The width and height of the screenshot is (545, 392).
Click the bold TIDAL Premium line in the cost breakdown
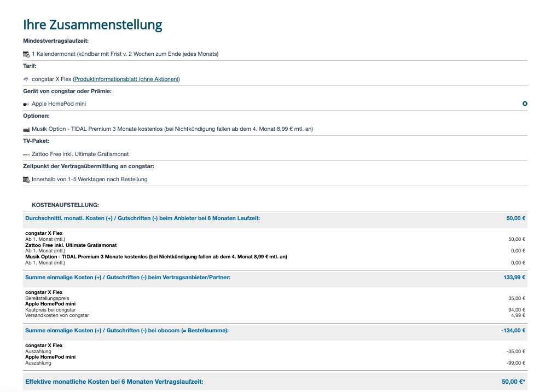click(156, 257)
